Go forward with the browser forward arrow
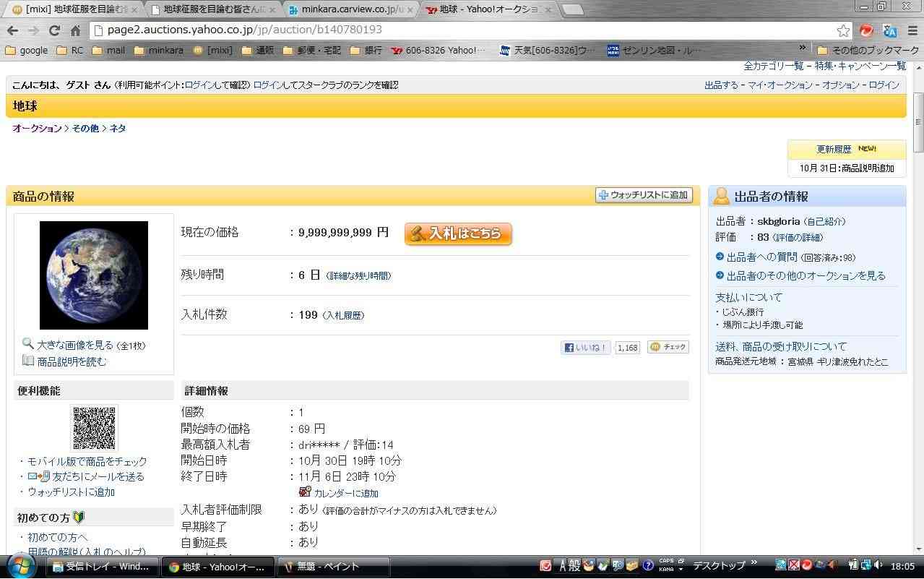Screen dimensions: 924x579 coord(33,30)
